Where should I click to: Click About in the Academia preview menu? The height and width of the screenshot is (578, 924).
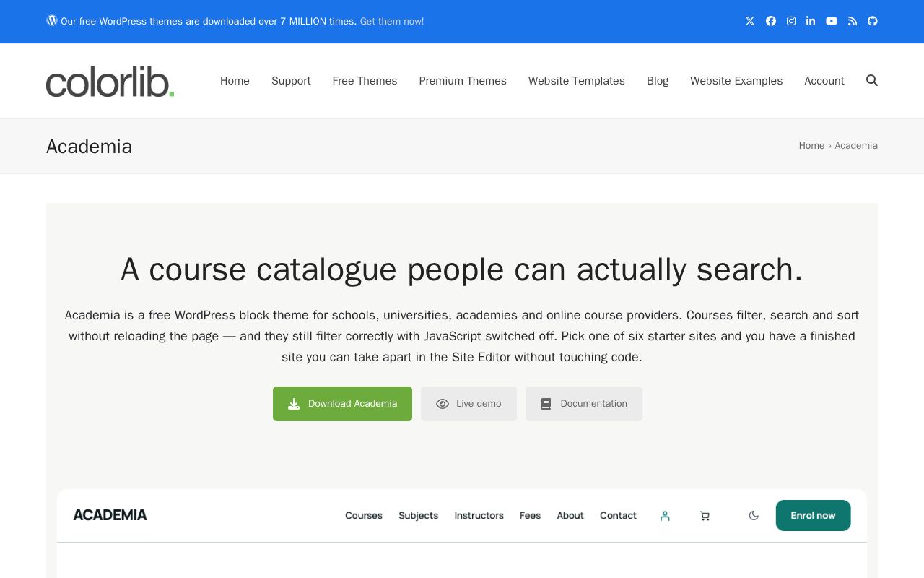570,516
